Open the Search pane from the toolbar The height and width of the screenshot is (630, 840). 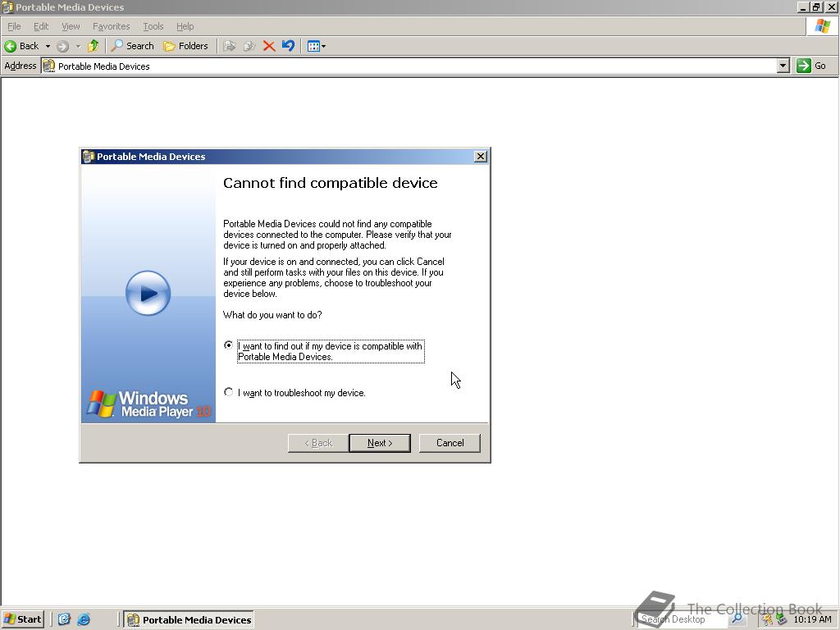click(132, 46)
